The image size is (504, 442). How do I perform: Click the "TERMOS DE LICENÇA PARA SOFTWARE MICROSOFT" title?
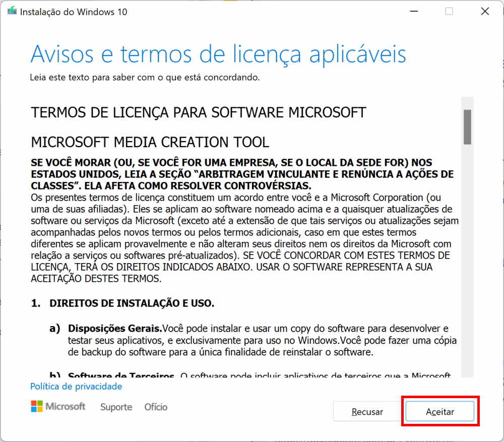(199, 112)
